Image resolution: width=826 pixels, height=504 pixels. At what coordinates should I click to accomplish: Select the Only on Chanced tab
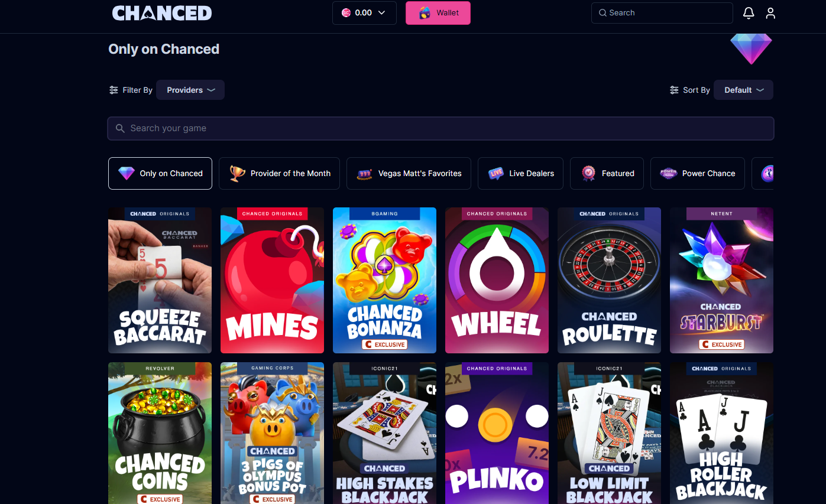(160, 173)
